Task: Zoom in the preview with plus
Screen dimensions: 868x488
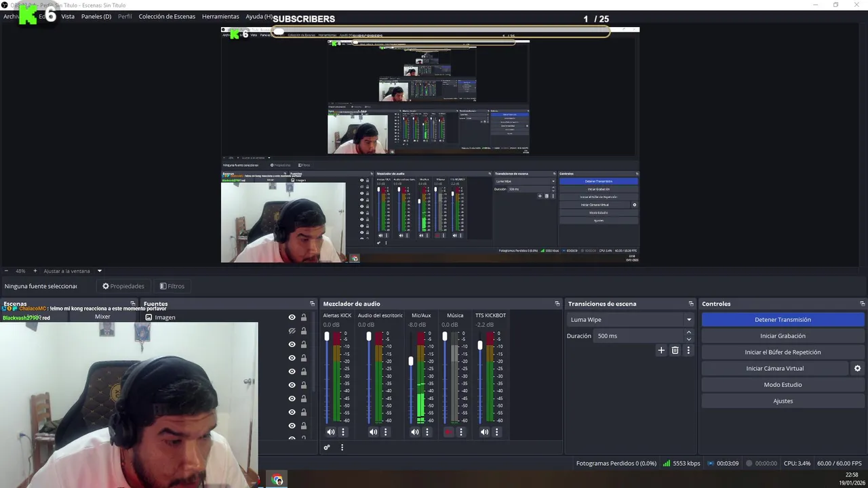Action: pos(35,271)
